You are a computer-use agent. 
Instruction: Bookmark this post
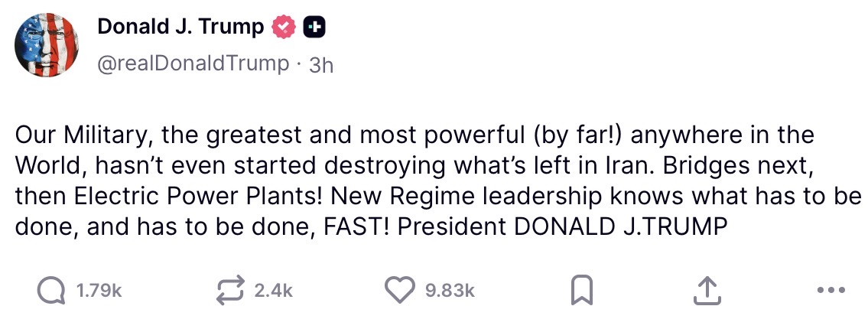(581, 290)
